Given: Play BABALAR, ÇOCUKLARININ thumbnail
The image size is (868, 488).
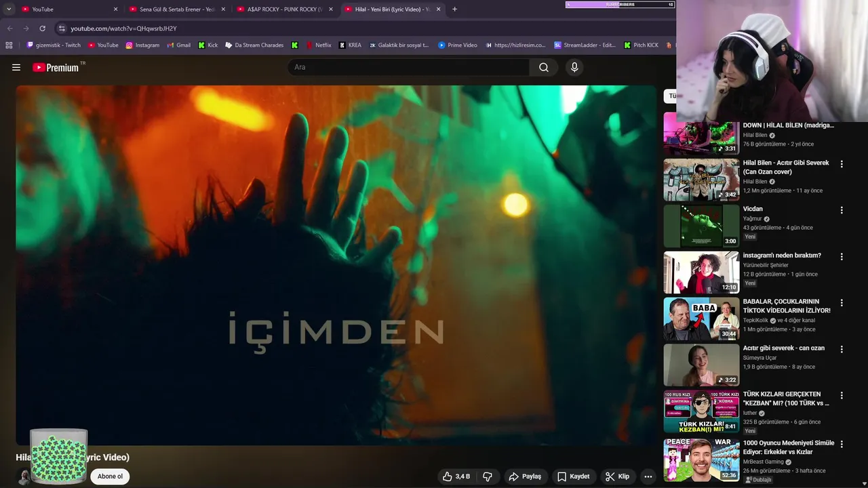Looking at the screenshot, I should [x=701, y=319].
